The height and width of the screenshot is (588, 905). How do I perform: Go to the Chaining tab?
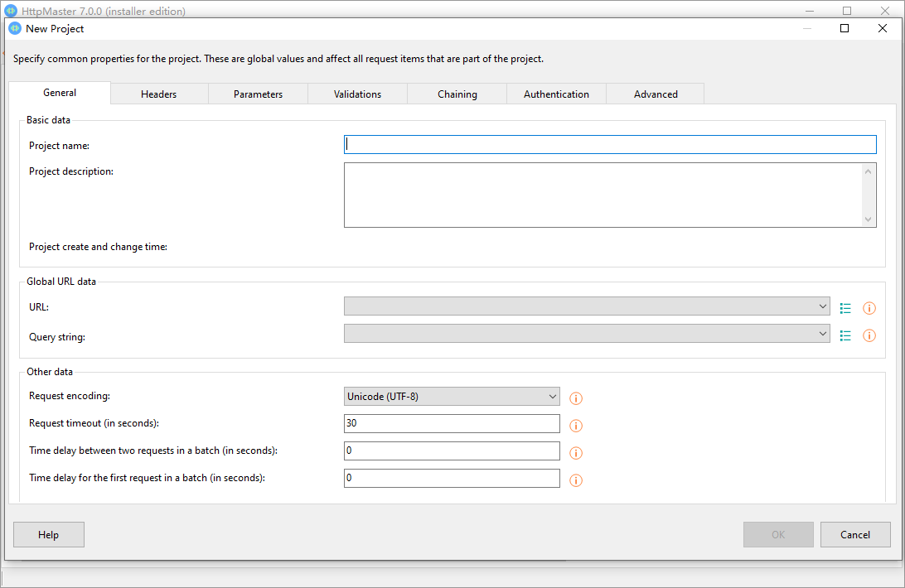point(457,94)
